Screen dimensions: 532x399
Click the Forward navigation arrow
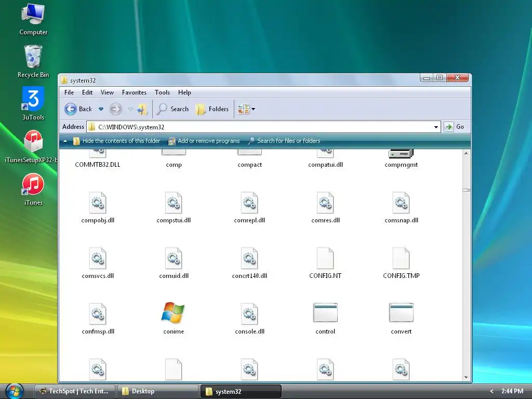tap(116, 109)
